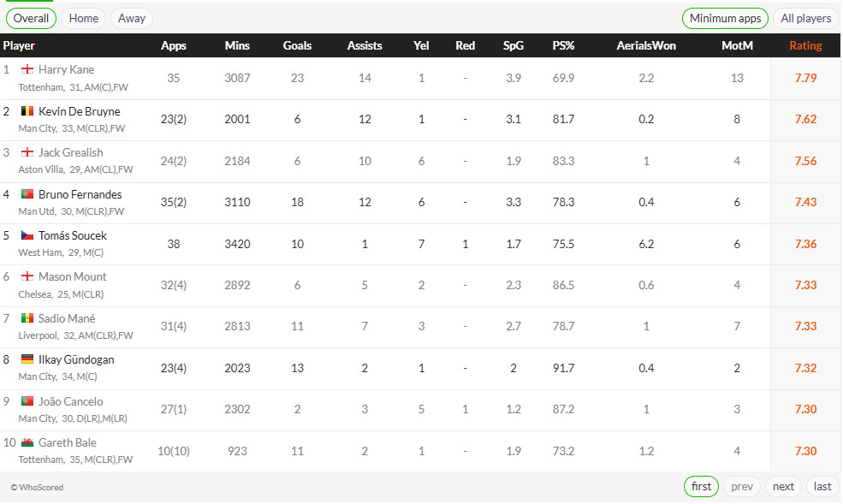This screenshot has height=504, width=843.
Task: Switch to the Away tab
Action: [132, 18]
